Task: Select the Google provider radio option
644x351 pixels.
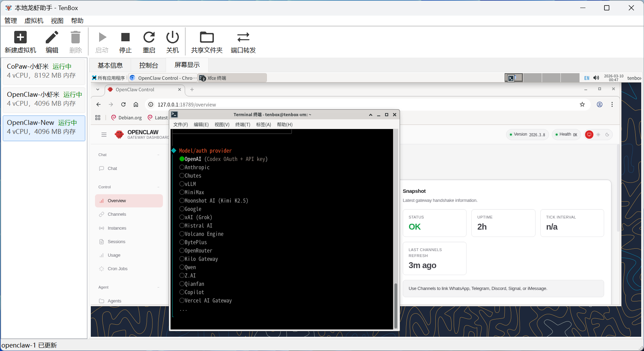Action: 190,209
